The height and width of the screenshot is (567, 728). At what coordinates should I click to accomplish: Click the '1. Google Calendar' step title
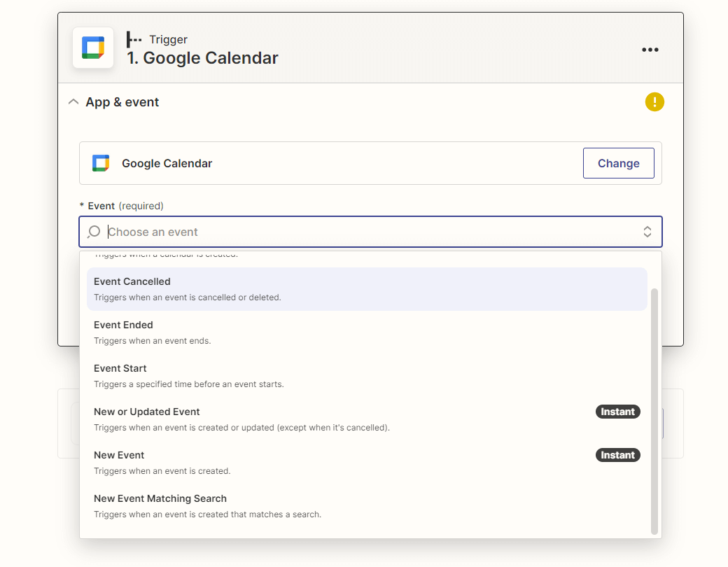[202, 58]
